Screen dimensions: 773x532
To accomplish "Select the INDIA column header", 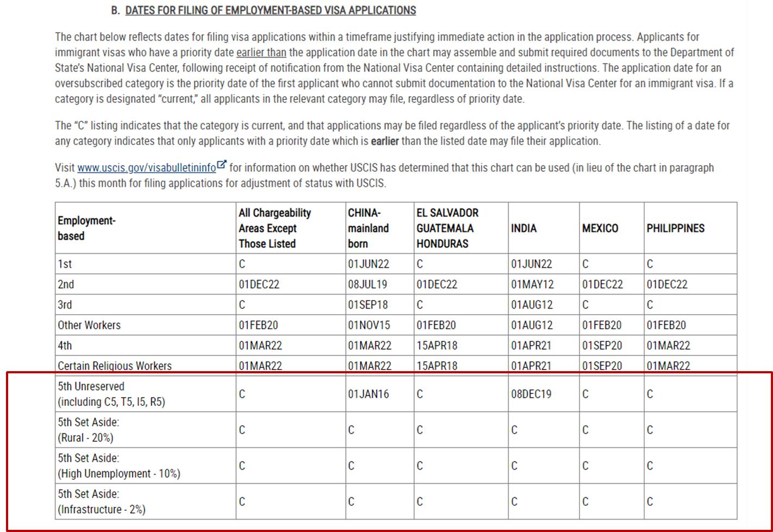I will tap(523, 228).
